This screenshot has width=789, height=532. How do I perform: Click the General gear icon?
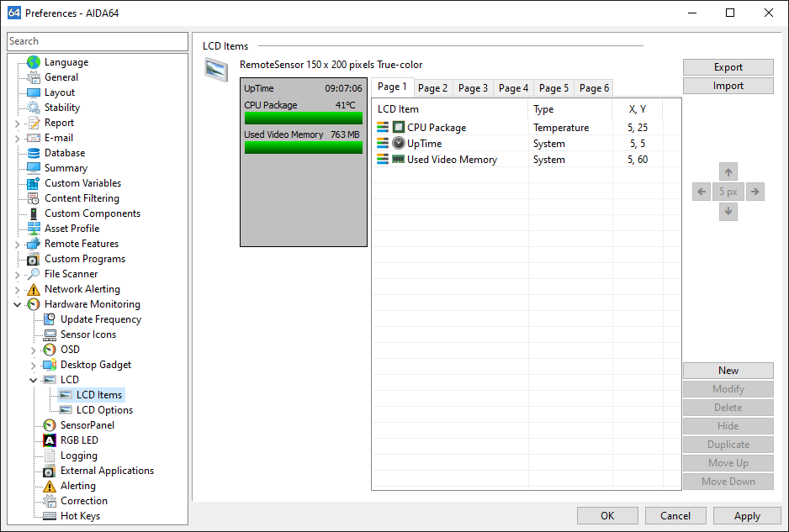click(34, 77)
